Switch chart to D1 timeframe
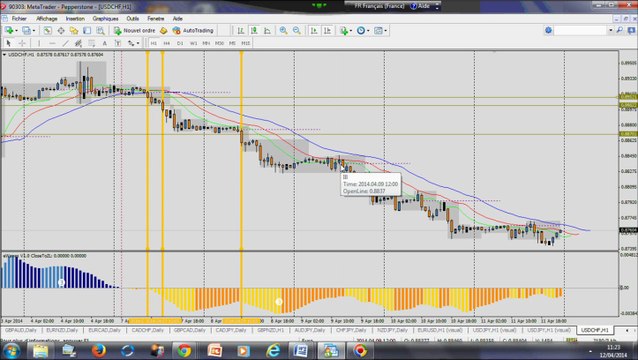 pos(180,43)
